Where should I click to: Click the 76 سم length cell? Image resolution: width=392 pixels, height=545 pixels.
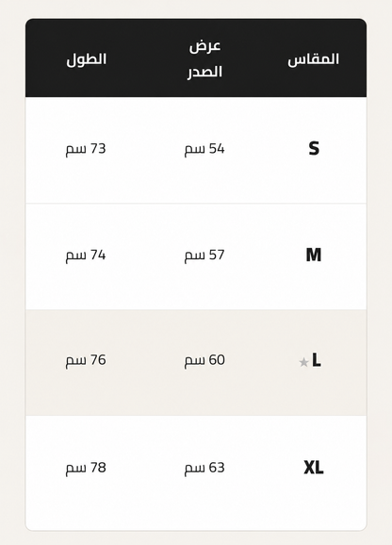(86, 360)
